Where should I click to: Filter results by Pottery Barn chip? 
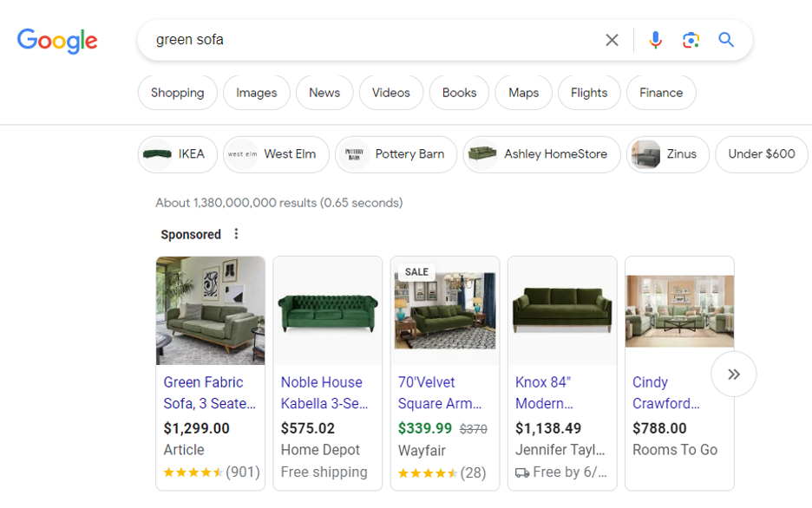coord(396,154)
